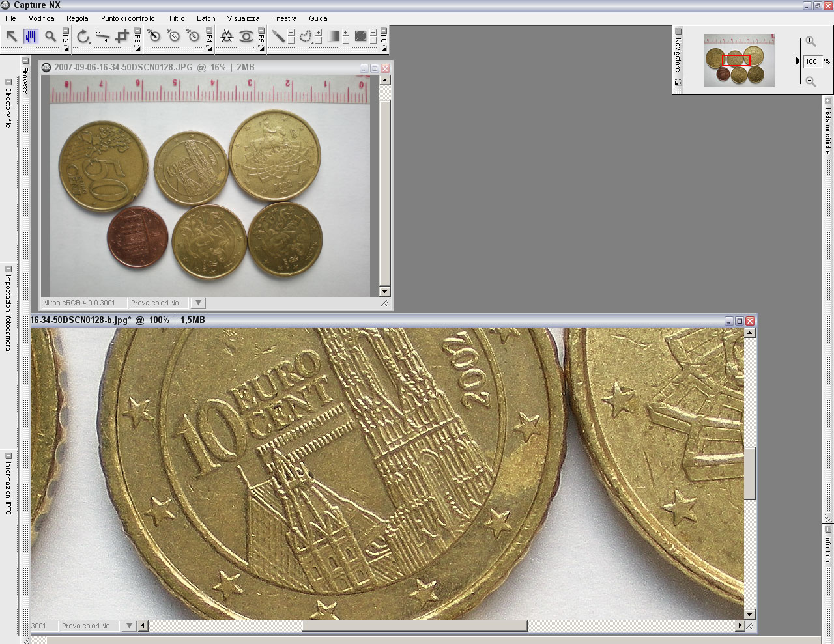Select the Selection Gradient tool
Viewport: 834px width, 644px height.
pyautogui.click(x=334, y=36)
